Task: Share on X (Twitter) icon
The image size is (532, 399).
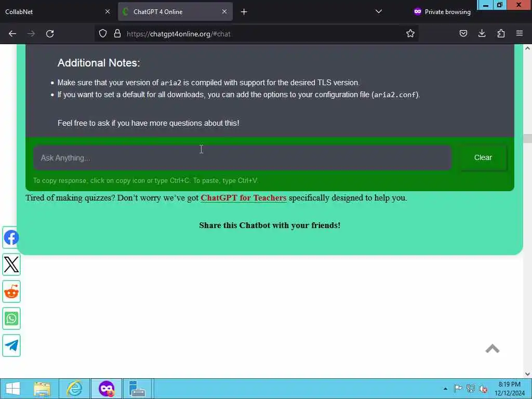Action: (11, 264)
